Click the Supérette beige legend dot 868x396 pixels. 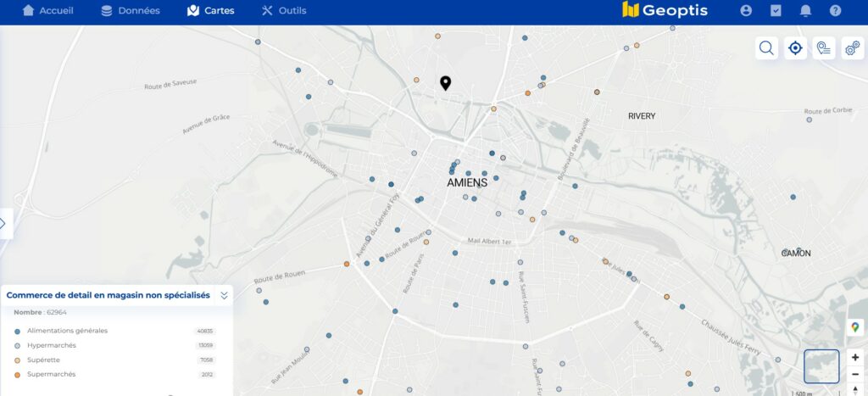pyautogui.click(x=17, y=360)
